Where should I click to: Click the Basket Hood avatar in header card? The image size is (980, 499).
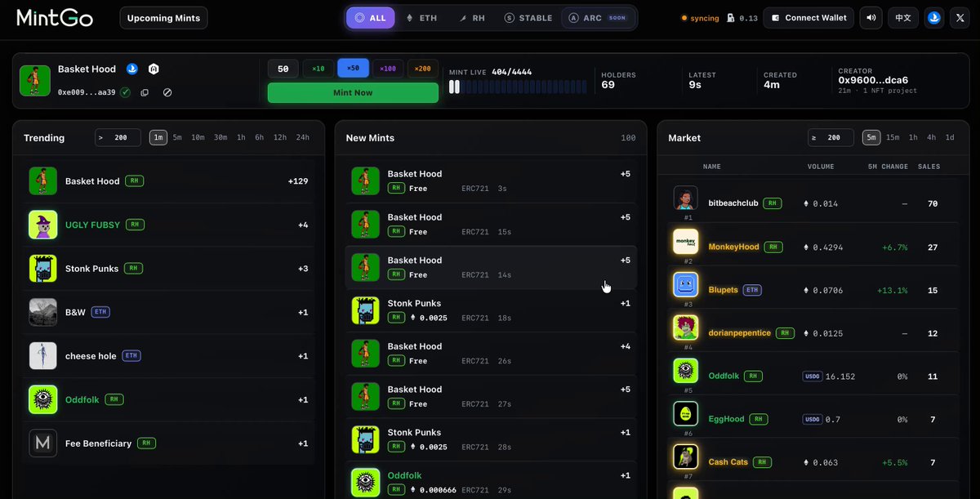coord(35,81)
